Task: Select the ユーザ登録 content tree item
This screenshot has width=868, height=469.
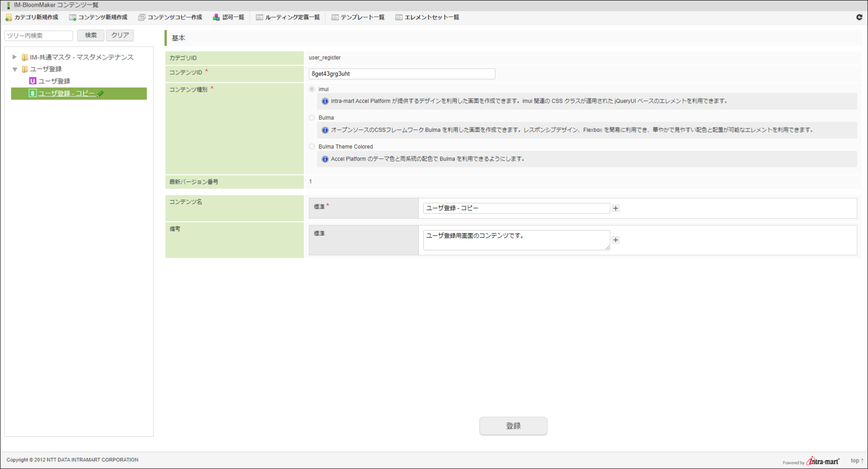Action: tap(54, 81)
